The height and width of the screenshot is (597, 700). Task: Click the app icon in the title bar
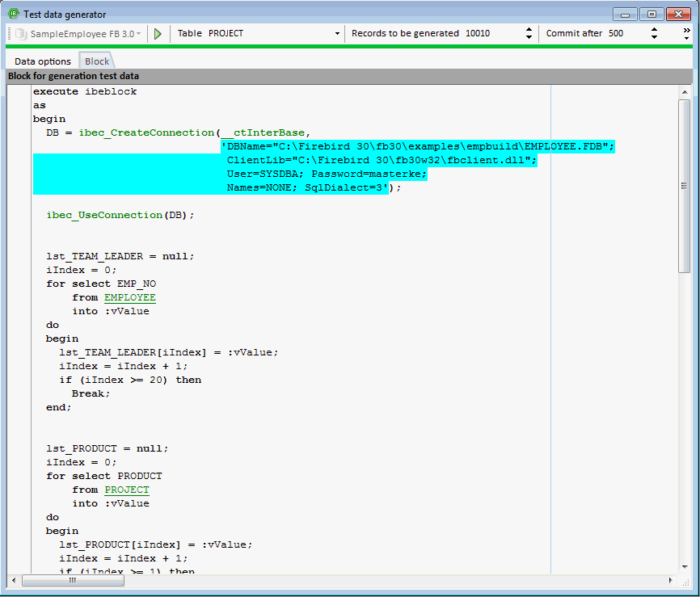point(14,14)
